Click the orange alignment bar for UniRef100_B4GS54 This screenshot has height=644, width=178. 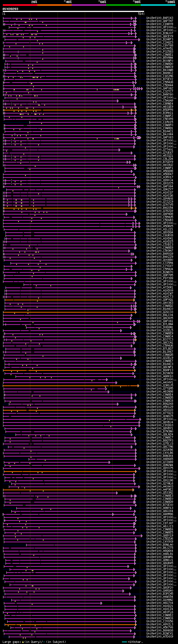click(x=70, y=208)
